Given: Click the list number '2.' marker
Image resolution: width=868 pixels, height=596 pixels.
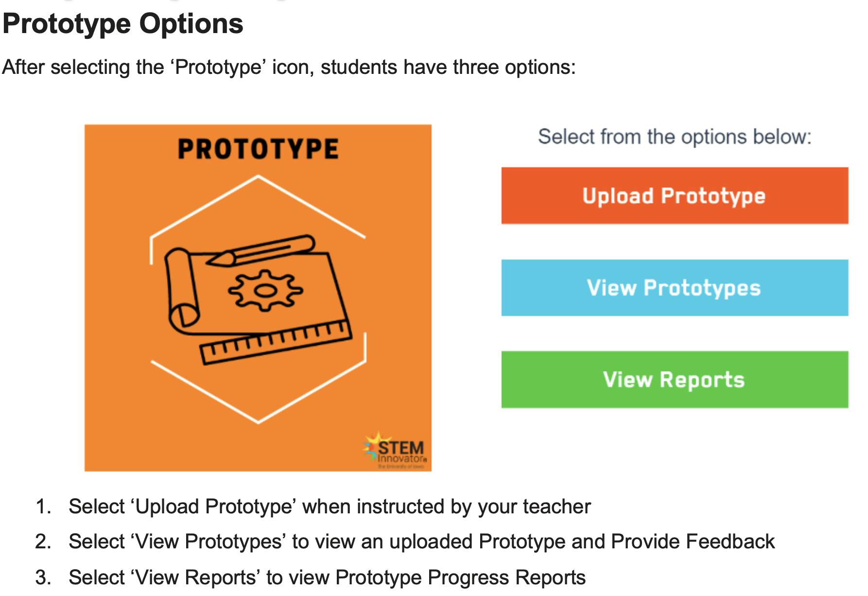Looking at the screenshot, I should pyautogui.click(x=43, y=542).
